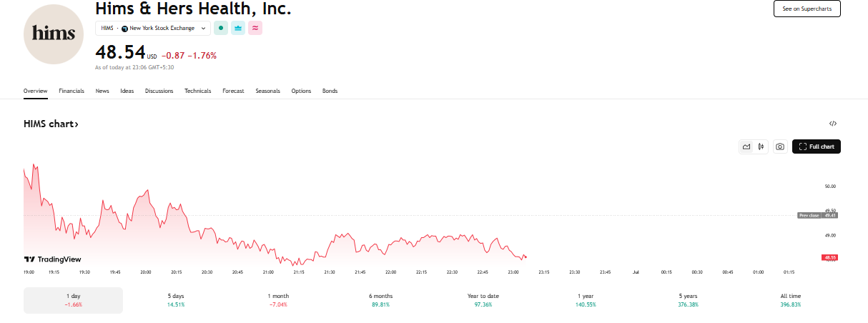Image resolution: width=868 pixels, height=323 pixels.
Task: Click the hims company logo
Action: [54, 34]
